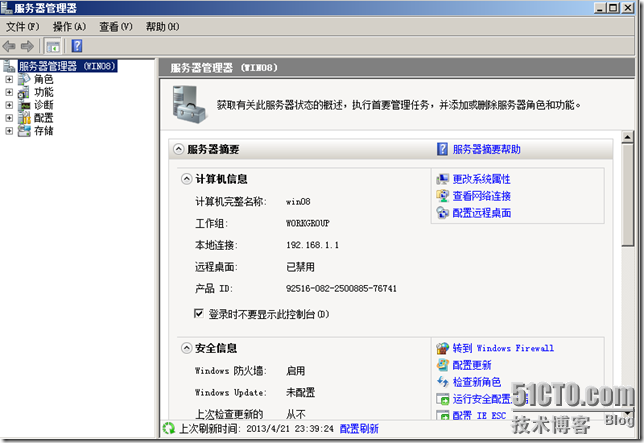
Task: Click the icon beside 配置更新
Action: click(442, 365)
